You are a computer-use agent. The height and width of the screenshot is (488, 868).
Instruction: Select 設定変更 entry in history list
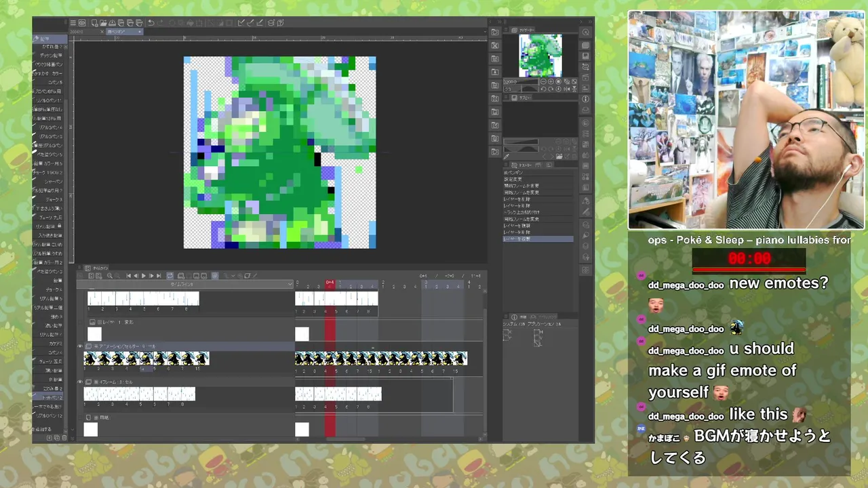coord(537,179)
